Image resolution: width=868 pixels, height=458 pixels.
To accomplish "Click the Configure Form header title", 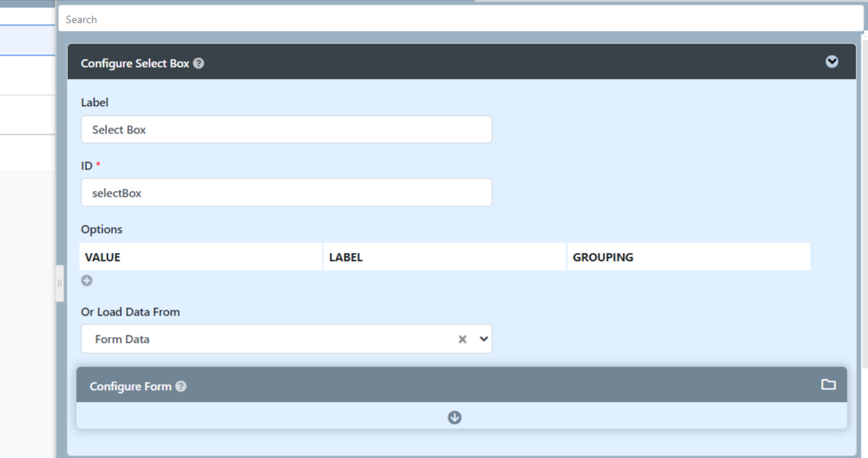I will [131, 386].
